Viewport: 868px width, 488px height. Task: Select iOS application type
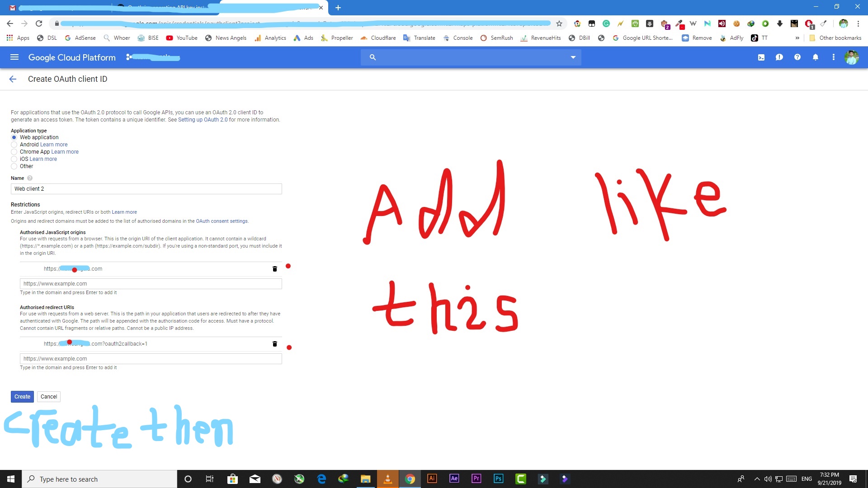(14, 159)
